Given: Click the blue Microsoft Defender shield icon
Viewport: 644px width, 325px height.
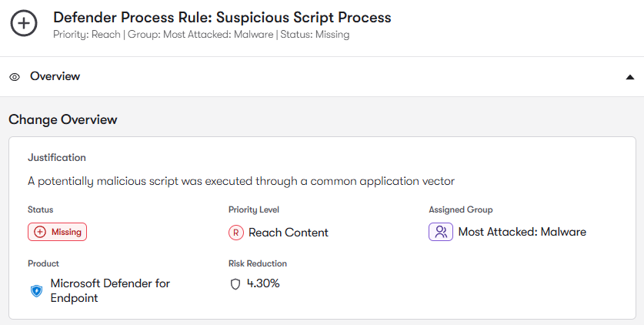Looking at the screenshot, I should pyautogui.click(x=36, y=291).
